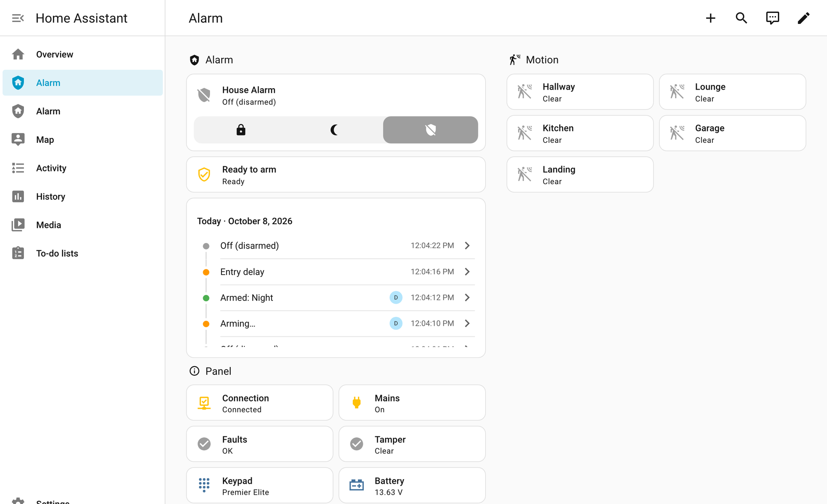Expand the Entry delay entry chevron
This screenshot has width=827, height=504.
click(x=467, y=272)
